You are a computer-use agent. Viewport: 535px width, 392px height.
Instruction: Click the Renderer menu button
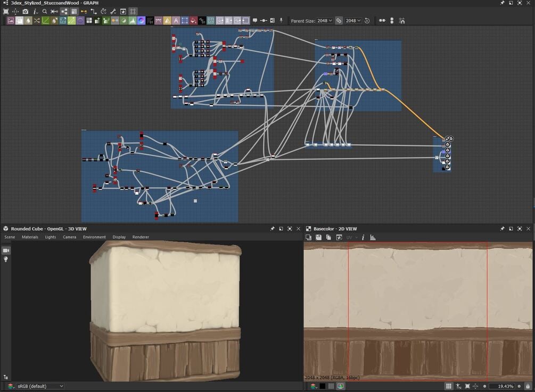click(141, 237)
